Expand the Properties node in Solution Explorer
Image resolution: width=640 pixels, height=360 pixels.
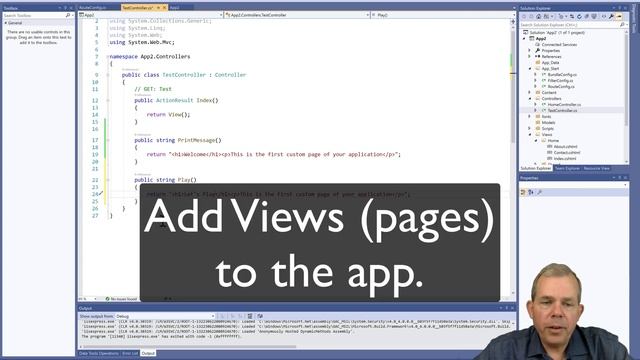(530, 50)
